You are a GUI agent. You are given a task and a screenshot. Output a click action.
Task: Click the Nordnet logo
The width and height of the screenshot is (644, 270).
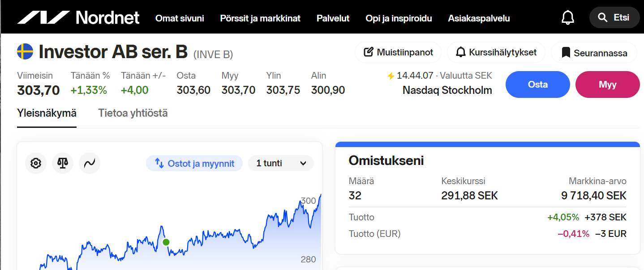click(x=78, y=18)
